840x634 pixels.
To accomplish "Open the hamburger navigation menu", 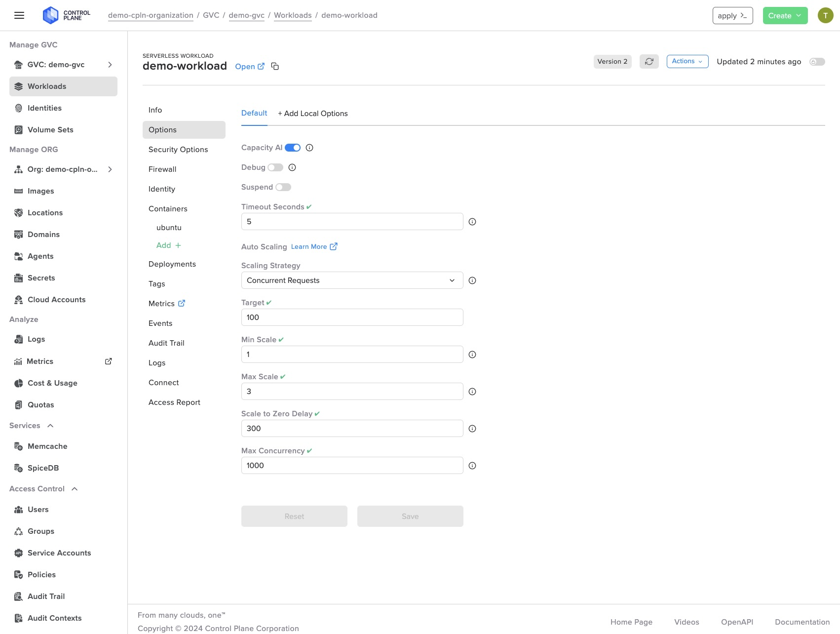I will pyautogui.click(x=19, y=15).
